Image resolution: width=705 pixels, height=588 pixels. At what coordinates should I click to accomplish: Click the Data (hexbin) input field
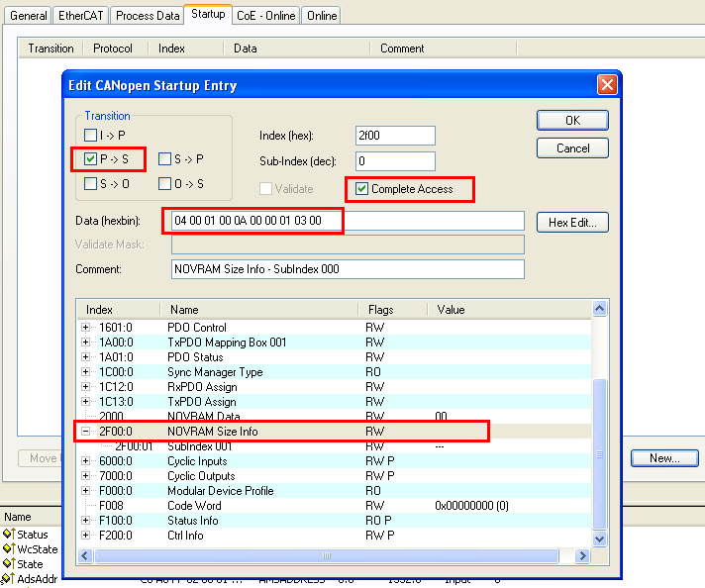pyautogui.click(x=348, y=221)
